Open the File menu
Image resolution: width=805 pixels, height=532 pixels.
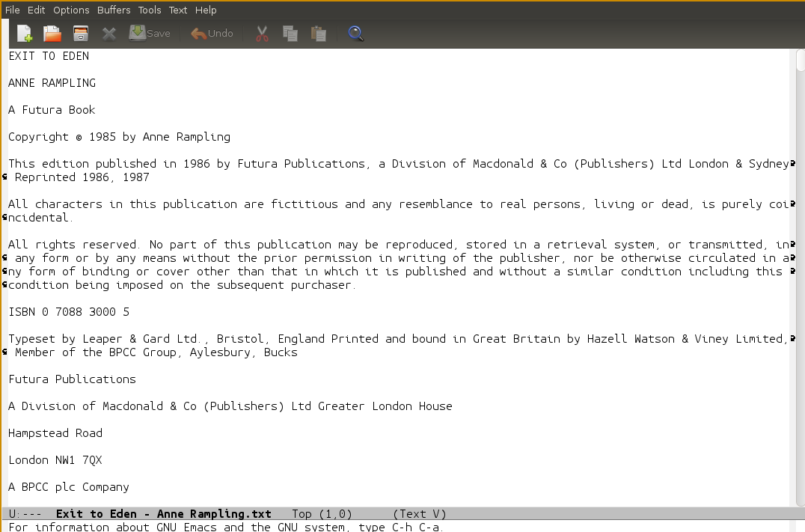click(x=12, y=10)
